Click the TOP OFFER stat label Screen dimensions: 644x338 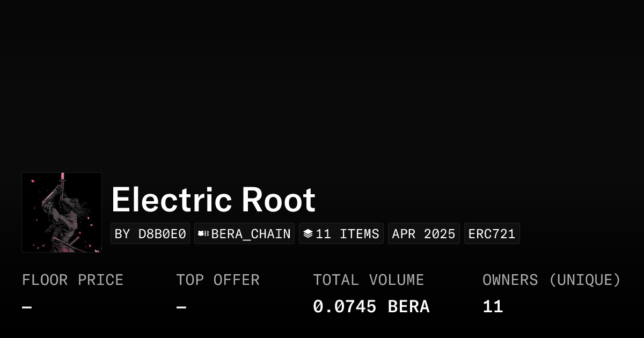click(217, 280)
